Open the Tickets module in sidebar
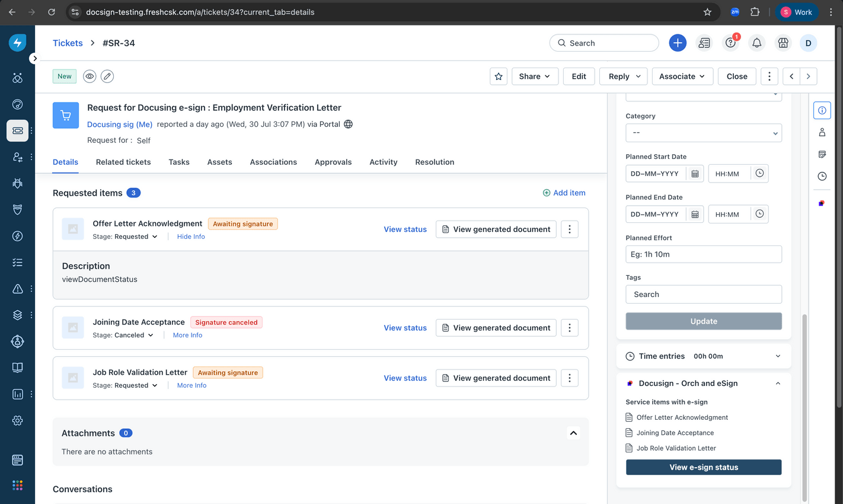This screenshot has height=504, width=843. click(x=18, y=130)
